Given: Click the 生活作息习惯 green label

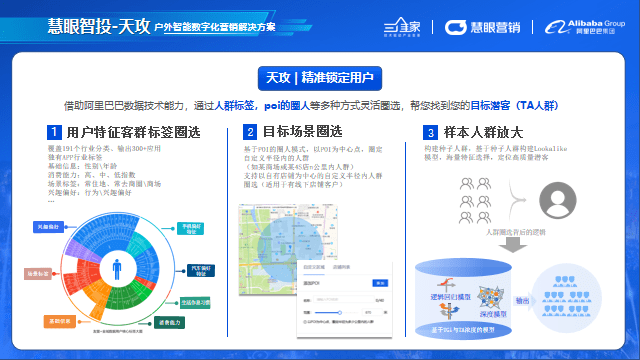Looking at the screenshot, I should (x=195, y=302).
